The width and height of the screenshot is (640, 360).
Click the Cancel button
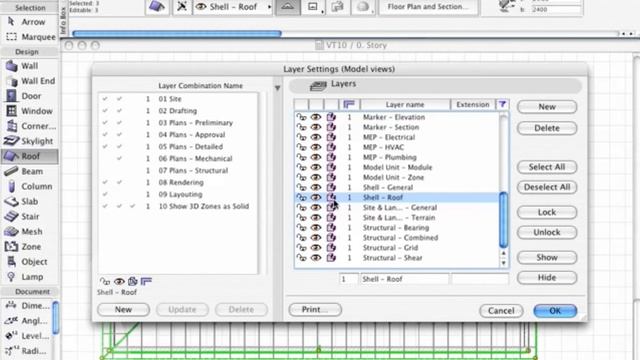pos(501,311)
